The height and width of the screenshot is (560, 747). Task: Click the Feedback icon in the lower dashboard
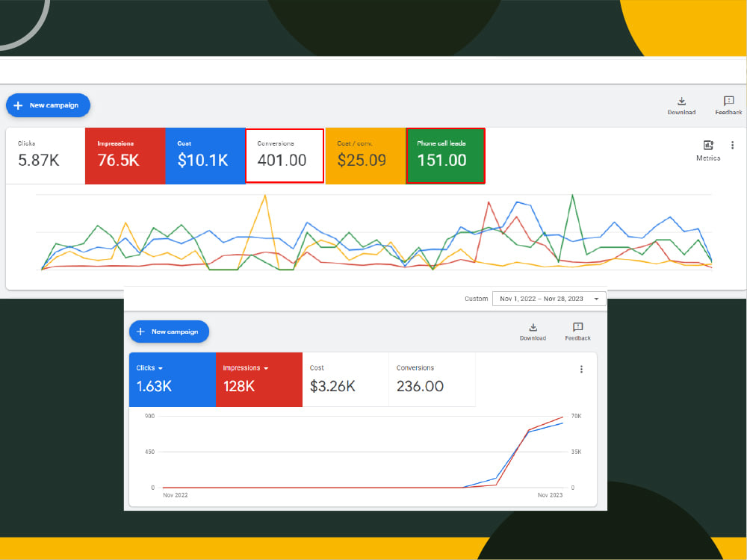(x=578, y=327)
